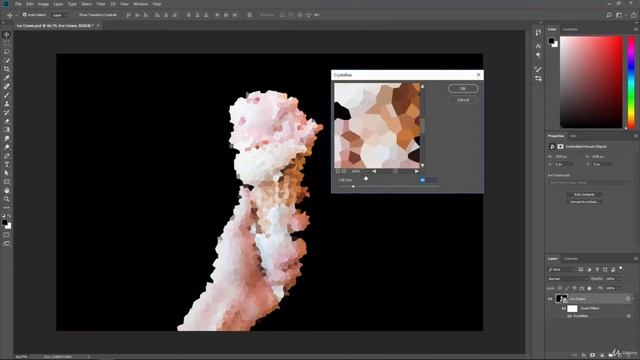Click the vertical hue spectrum strip
The image size is (640, 360).
coord(631,82)
